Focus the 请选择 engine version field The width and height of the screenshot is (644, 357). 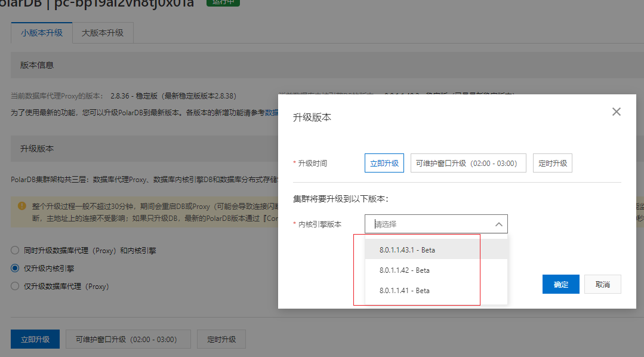436,224
